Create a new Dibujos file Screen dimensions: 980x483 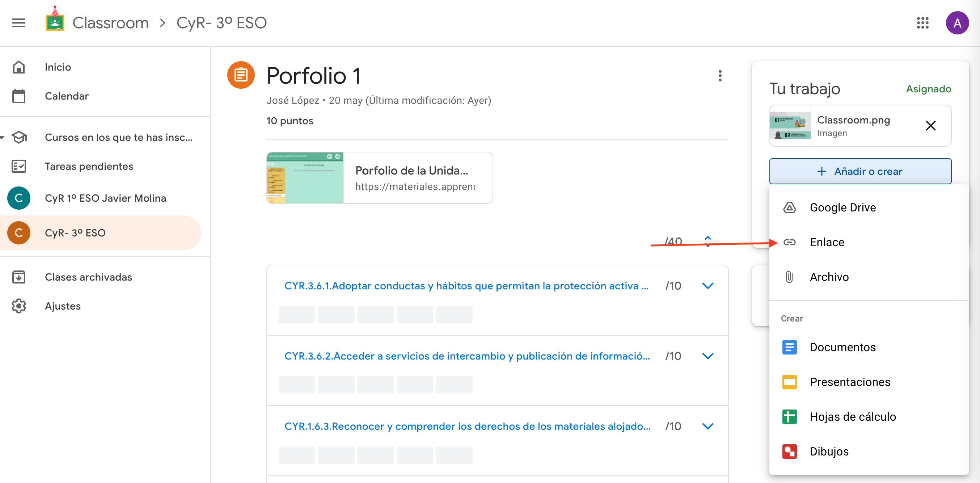point(829,451)
